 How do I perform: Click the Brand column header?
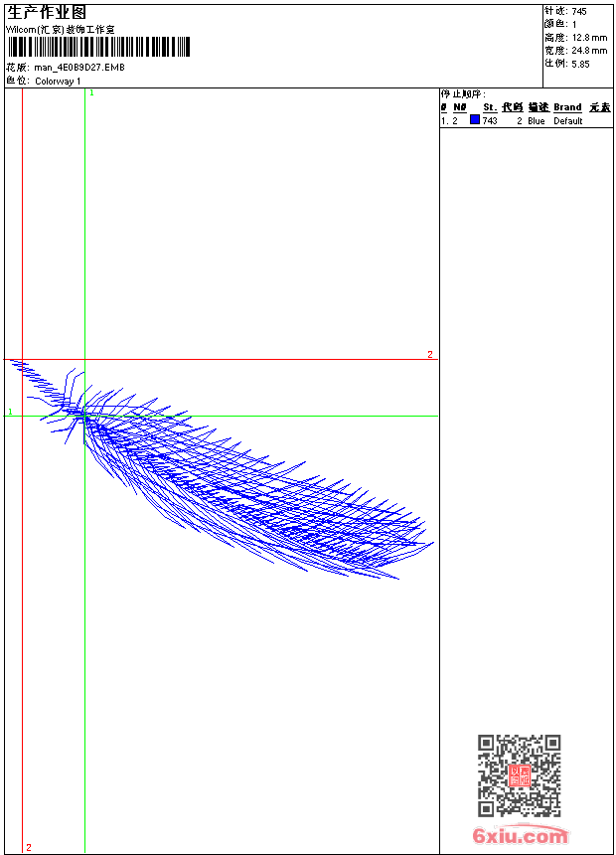pyautogui.click(x=567, y=107)
